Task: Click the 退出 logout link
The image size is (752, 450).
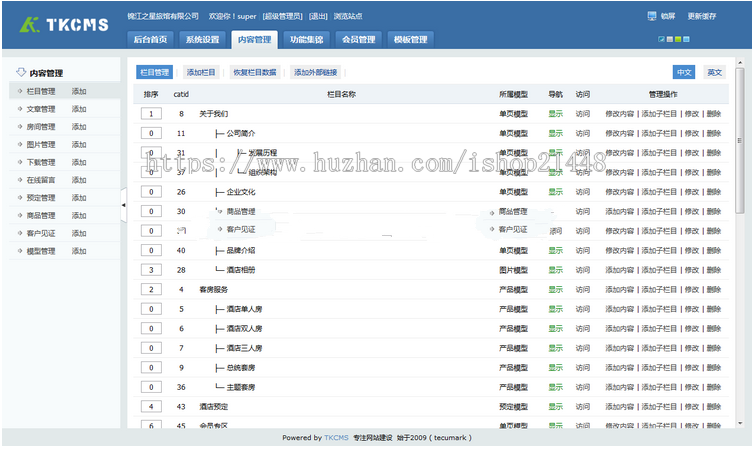Action: [318, 16]
